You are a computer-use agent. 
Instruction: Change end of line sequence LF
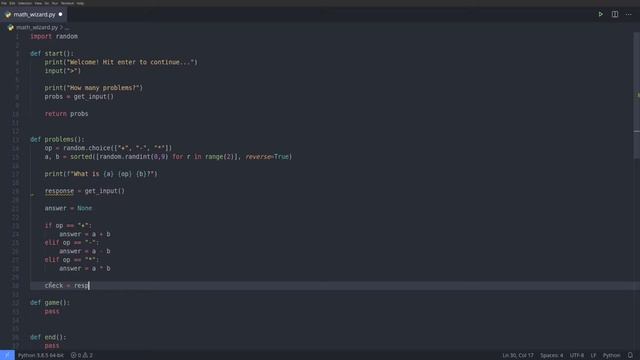pyautogui.click(x=593, y=355)
